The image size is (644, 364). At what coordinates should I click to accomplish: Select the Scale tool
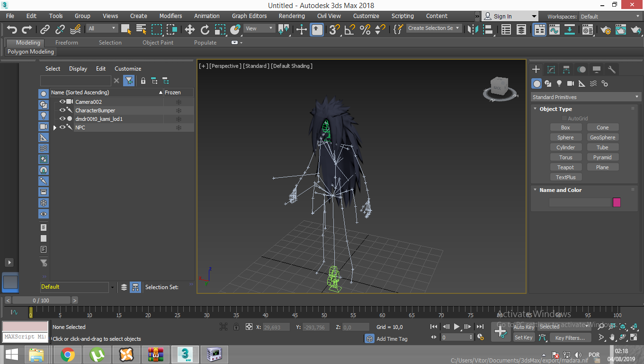220,30
